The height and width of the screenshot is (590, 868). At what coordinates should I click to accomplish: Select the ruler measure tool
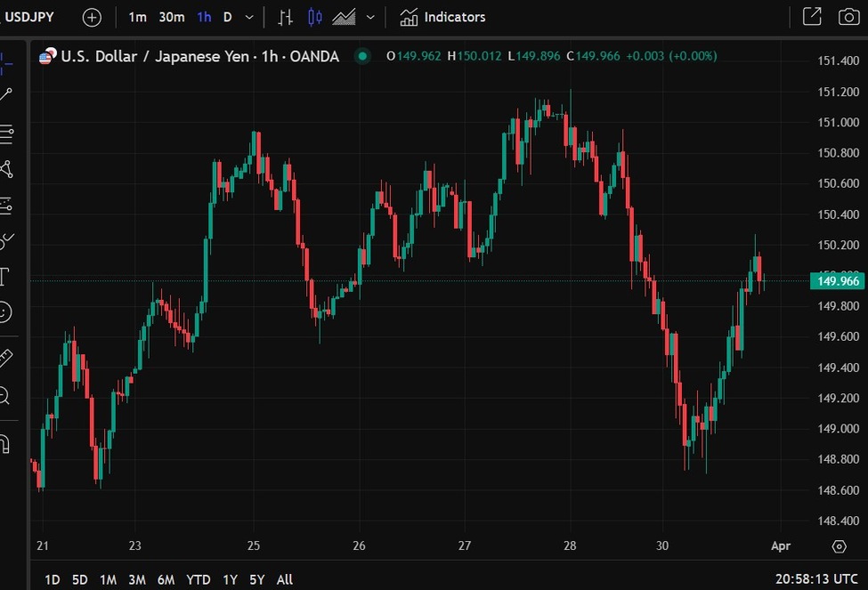(5, 358)
